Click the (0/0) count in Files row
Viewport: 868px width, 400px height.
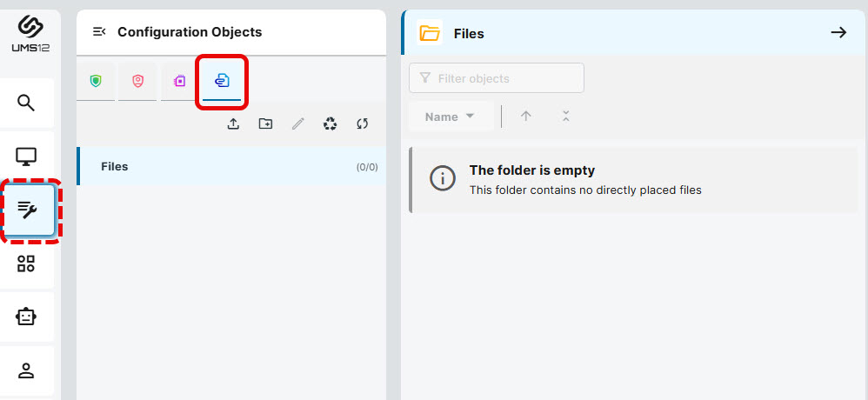[367, 167]
